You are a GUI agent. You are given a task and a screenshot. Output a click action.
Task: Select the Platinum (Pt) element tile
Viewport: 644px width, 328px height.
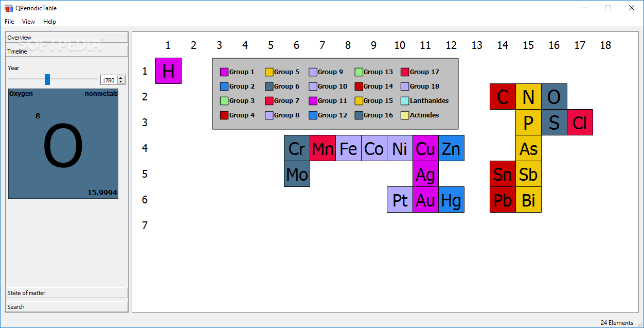pyautogui.click(x=400, y=200)
